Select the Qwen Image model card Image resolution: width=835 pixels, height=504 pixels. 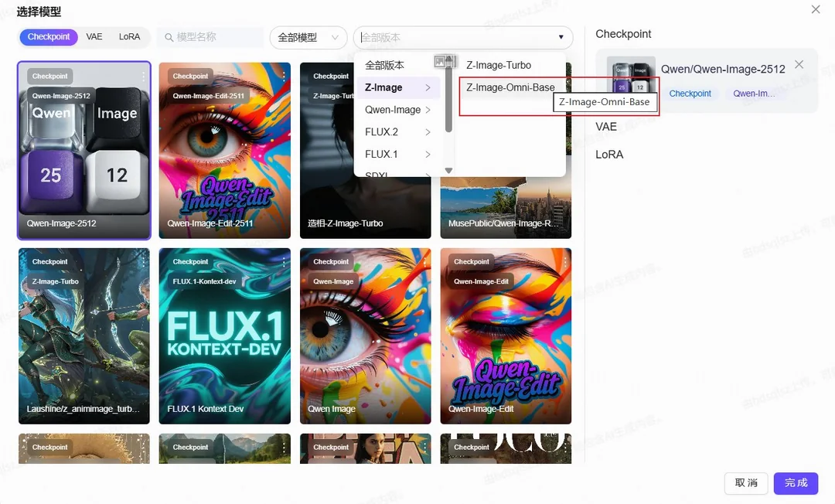click(x=365, y=335)
